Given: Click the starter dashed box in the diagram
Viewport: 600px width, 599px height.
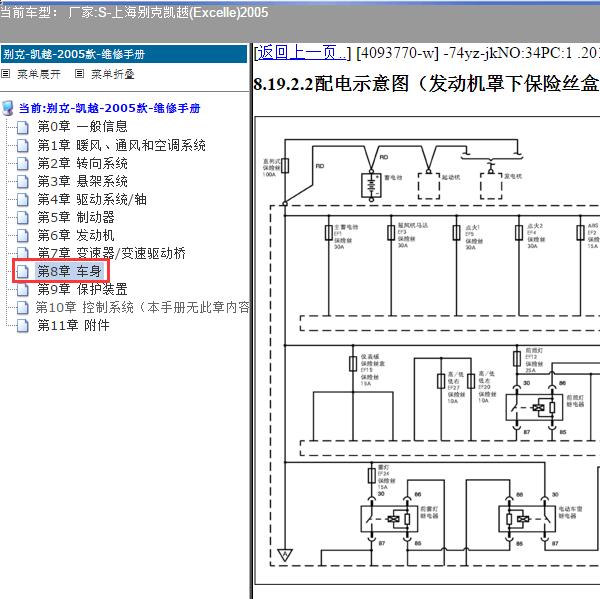Looking at the screenshot, I should tap(429, 186).
